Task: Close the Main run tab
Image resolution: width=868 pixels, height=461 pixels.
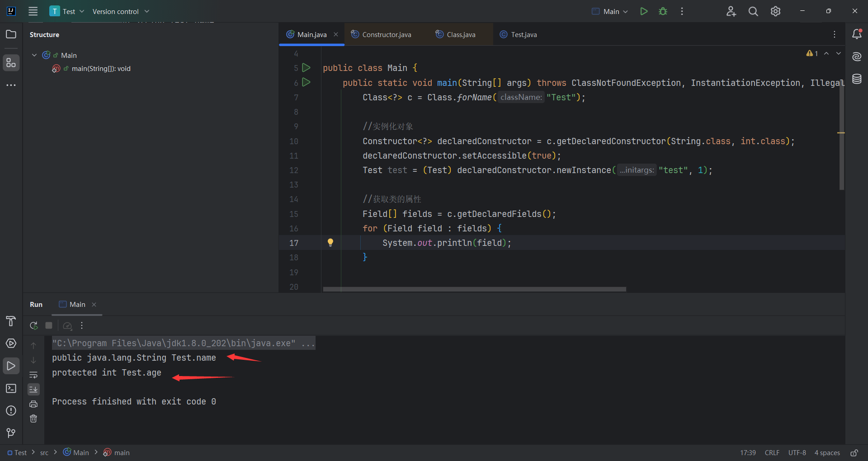Action: pyautogui.click(x=94, y=305)
